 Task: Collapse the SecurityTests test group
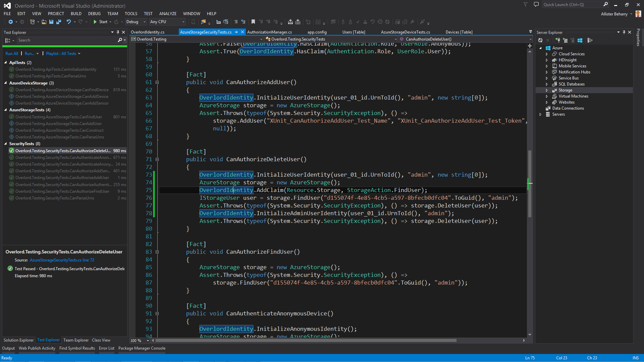[x=6, y=144]
